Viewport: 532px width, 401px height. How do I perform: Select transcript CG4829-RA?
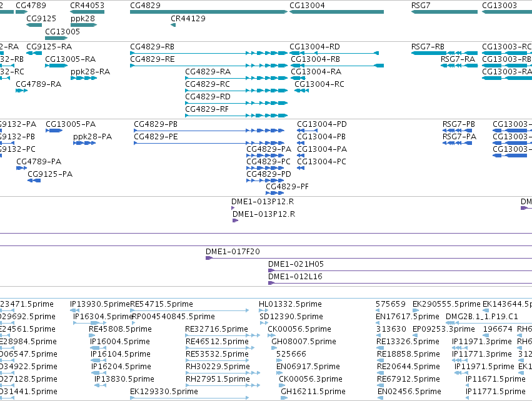[208, 72]
